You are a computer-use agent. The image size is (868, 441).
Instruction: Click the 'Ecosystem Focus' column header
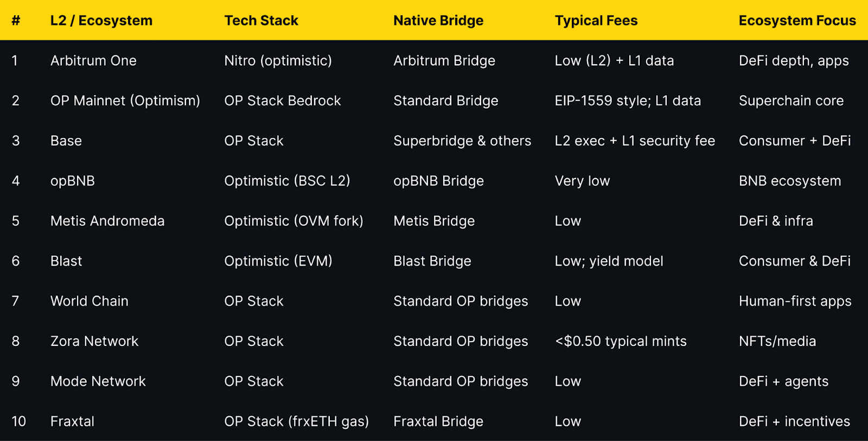click(x=797, y=21)
